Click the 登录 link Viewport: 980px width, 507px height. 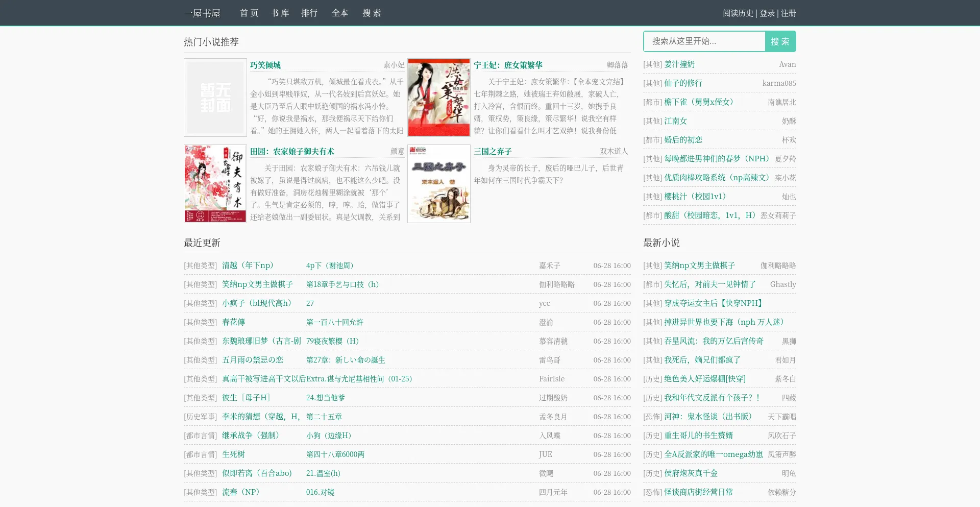(767, 13)
